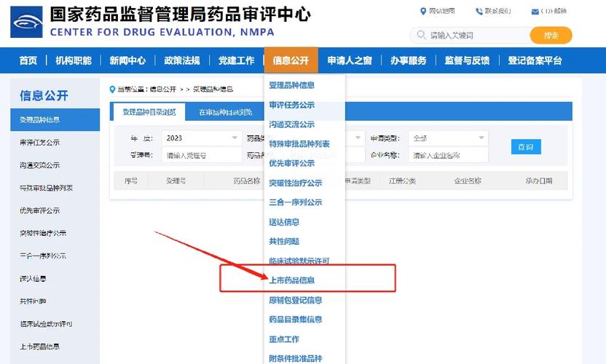Open 办事服务 in the navigation bar
The height and width of the screenshot is (364, 606).
pyautogui.click(x=409, y=60)
